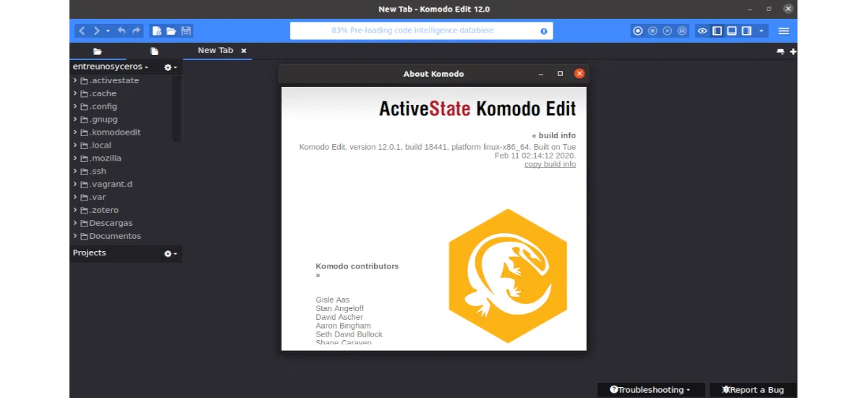868x398 pixels.
Task: Start macro recording
Action: point(638,31)
